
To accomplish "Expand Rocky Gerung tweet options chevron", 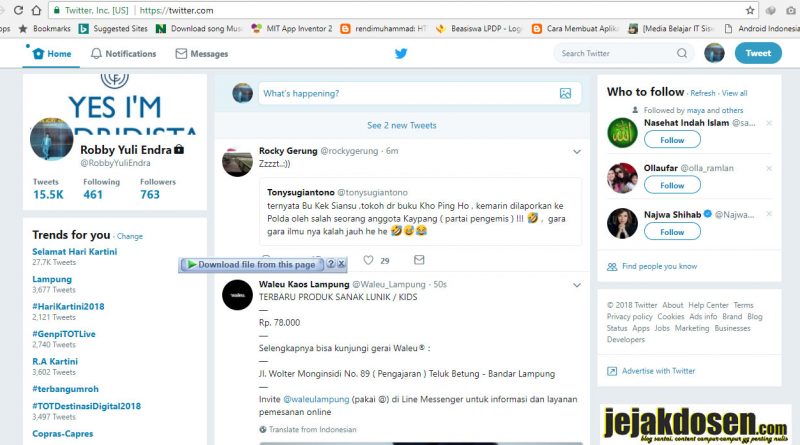I will coord(577,152).
